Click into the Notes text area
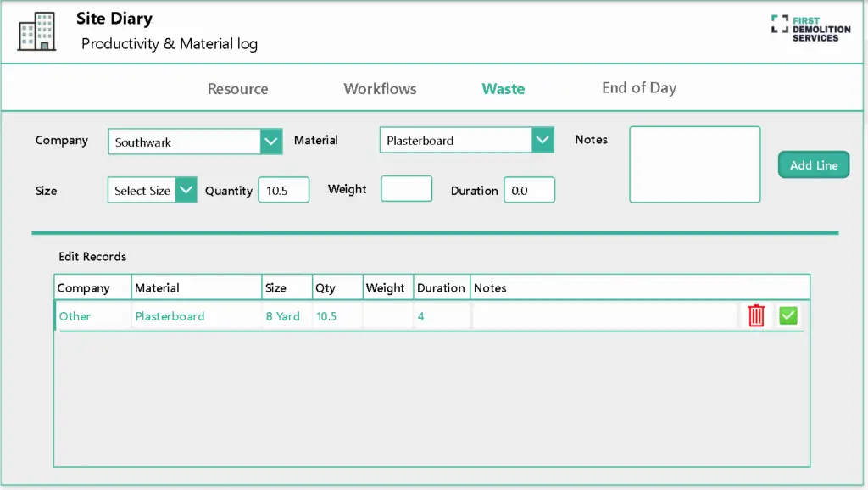This screenshot has width=868, height=490. (x=694, y=164)
